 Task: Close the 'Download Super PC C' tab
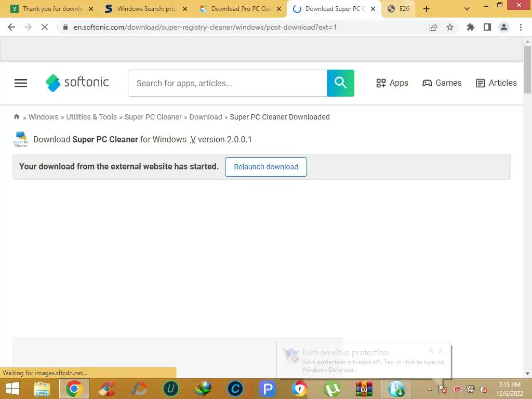373,9
